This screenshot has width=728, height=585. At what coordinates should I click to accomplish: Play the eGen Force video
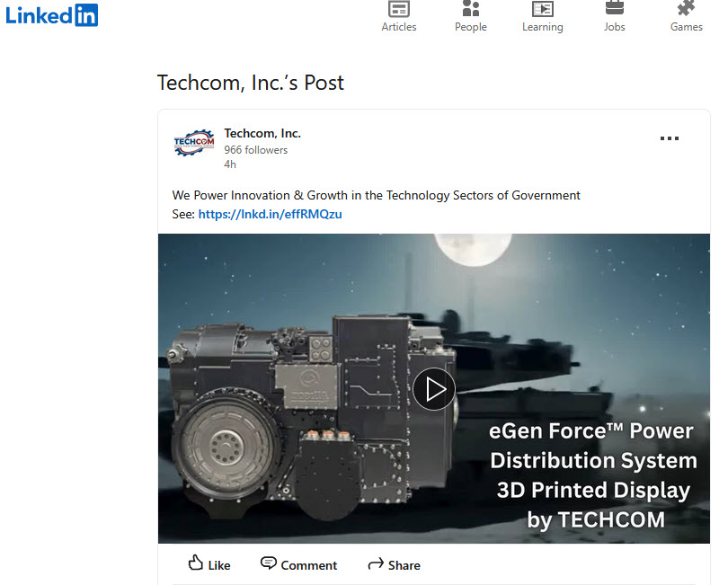coord(434,389)
